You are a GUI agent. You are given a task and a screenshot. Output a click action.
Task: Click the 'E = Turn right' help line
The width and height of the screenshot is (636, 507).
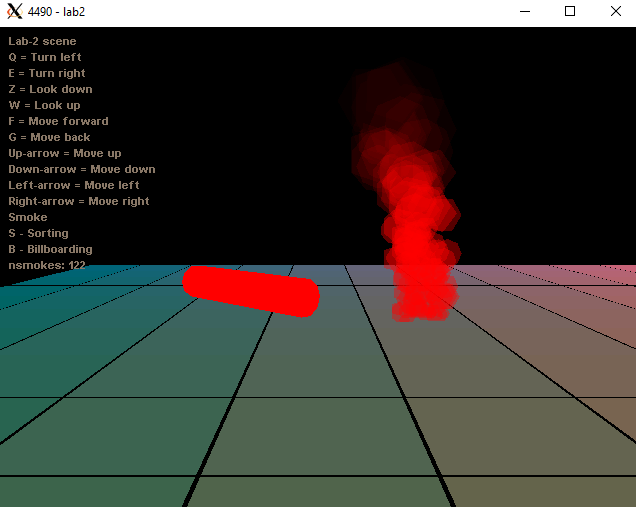coord(47,73)
